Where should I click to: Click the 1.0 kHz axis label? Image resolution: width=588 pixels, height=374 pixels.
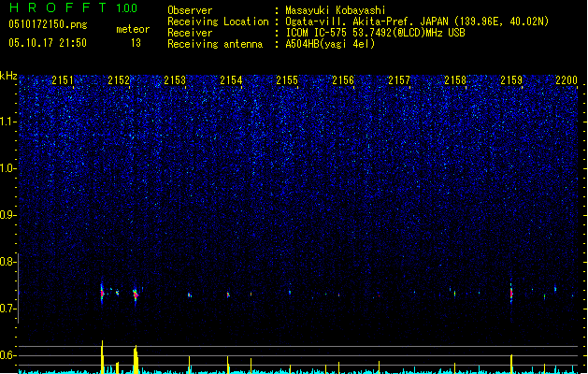point(7,168)
